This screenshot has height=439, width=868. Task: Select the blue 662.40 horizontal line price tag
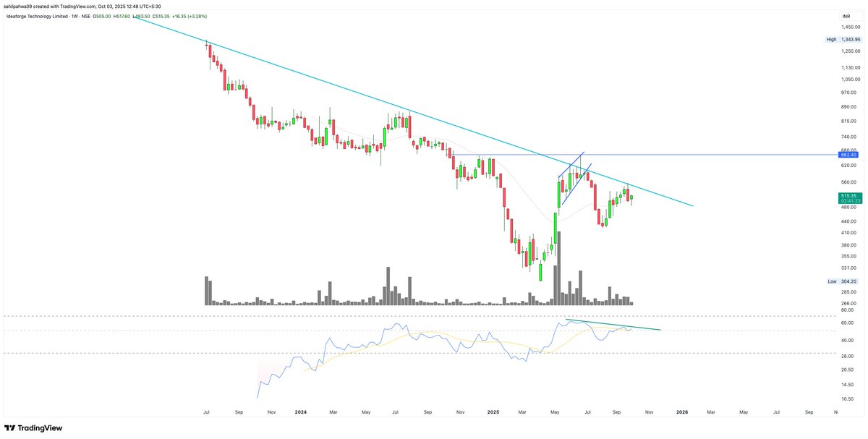(x=848, y=155)
